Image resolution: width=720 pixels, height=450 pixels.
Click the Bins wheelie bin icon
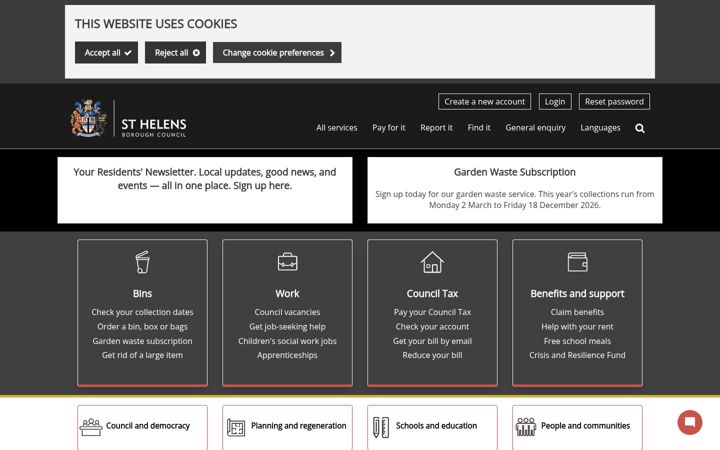point(142,262)
